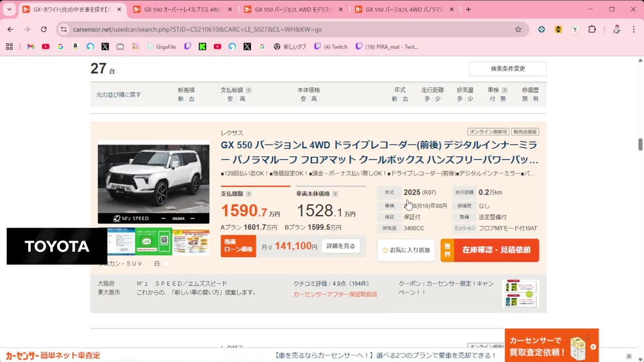Click the page vertical scrollbar thumb
644x362 pixels.
[x=640, y=144]
